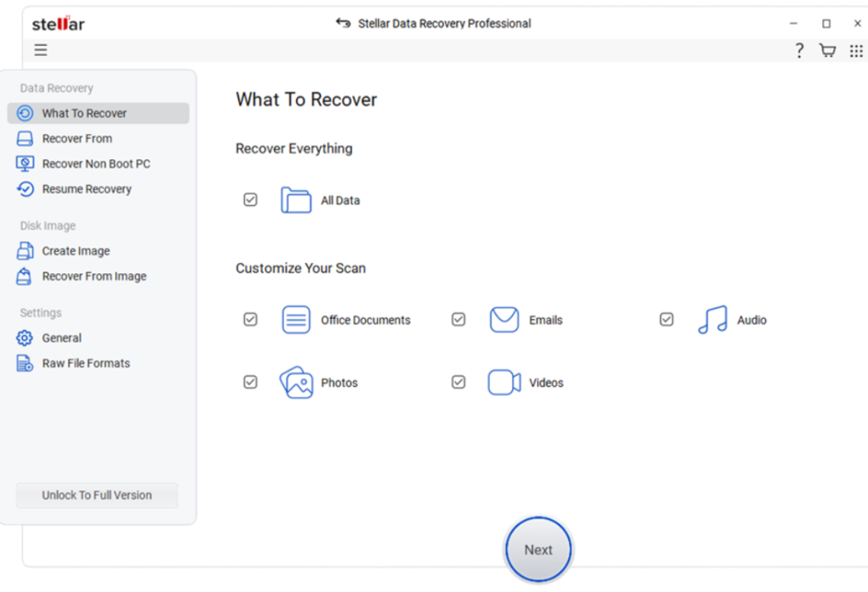
Task: Click the Audio music note icon
Action: click(x=712, y=320)
